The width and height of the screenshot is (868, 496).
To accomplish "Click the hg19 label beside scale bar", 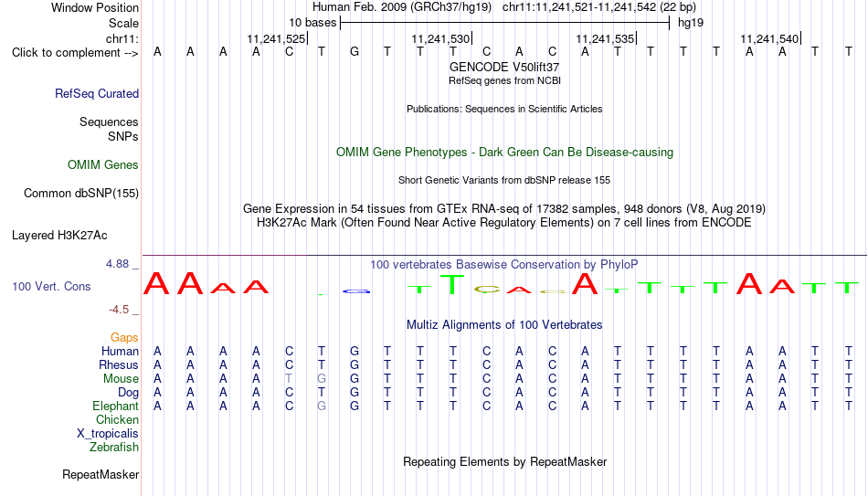I will click(691, 23).
